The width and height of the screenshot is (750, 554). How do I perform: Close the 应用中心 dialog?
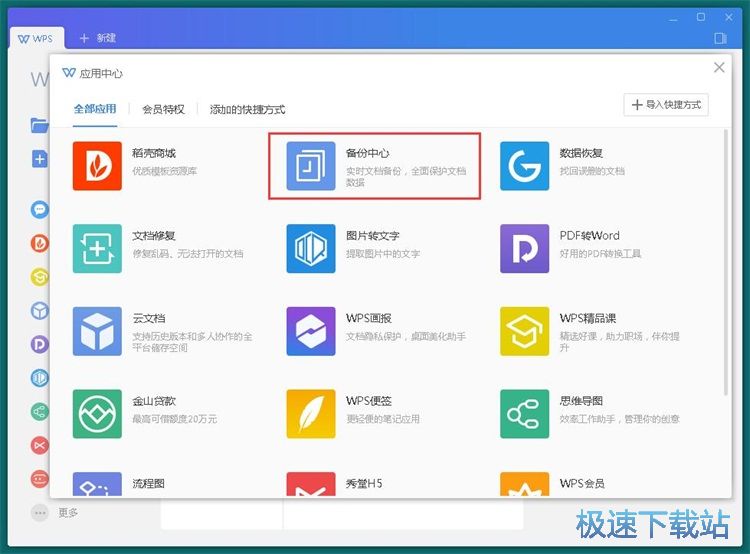[x=719, y=67]
